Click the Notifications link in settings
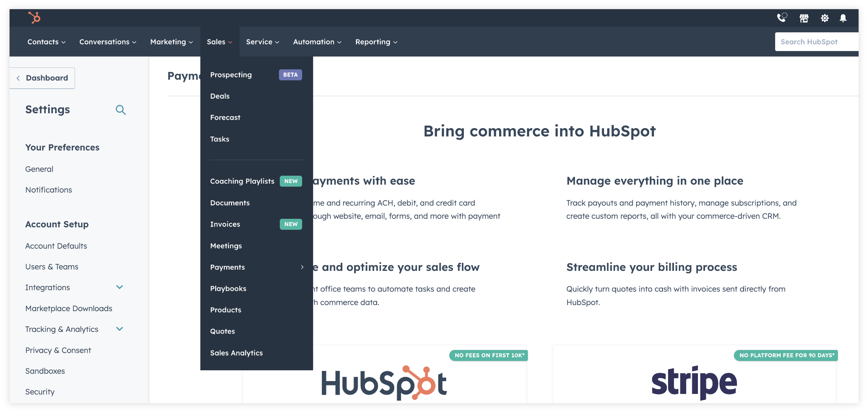The width and height of the screenshot is (868, 413). 48,189
